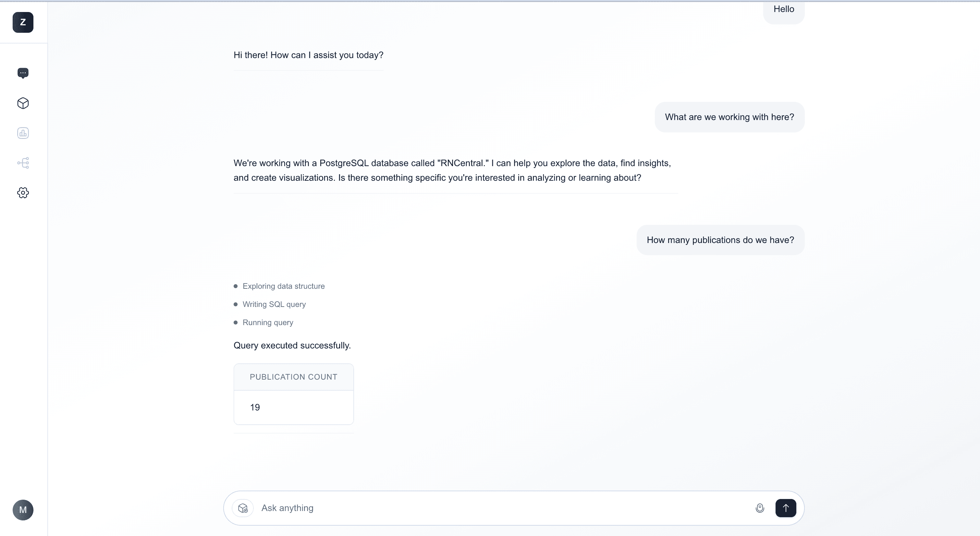This screenshot has width=980, height=536.
Task: Open settings via the gear icon
Action: (x=23, y=193)
